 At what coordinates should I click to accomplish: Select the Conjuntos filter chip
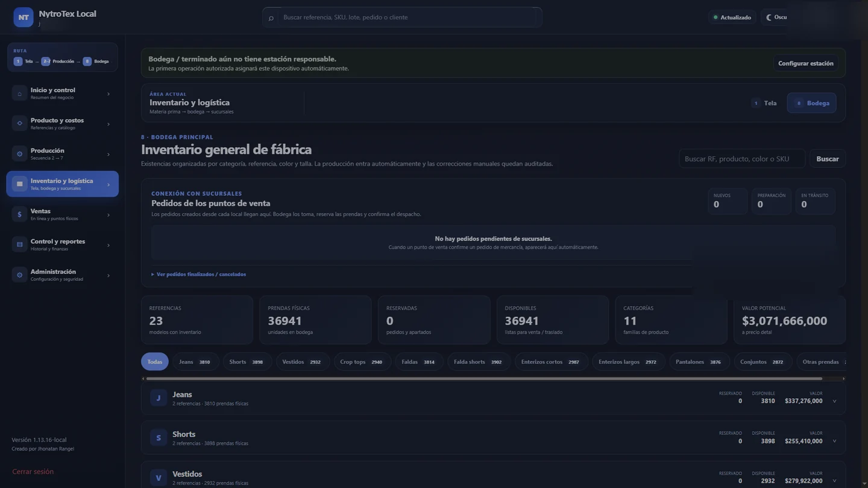click(763, 362)
